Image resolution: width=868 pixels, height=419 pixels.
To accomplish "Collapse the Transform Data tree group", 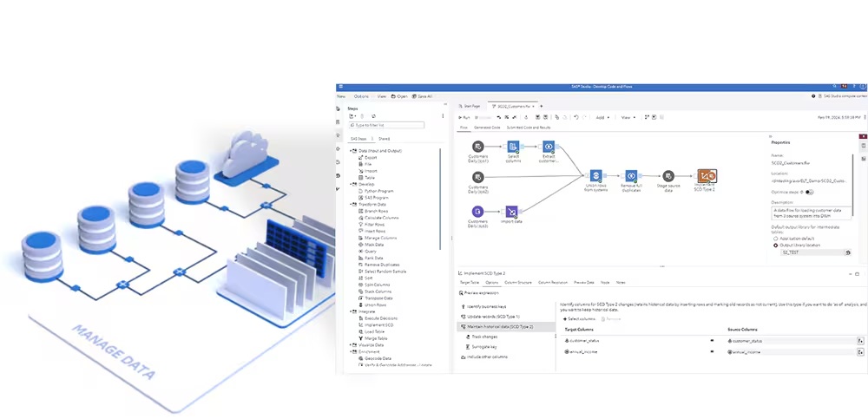I will pyautogui.click(x=351, y=204).
